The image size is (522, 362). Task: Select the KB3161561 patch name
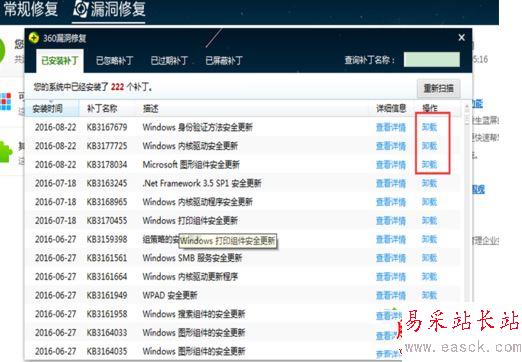107,258
